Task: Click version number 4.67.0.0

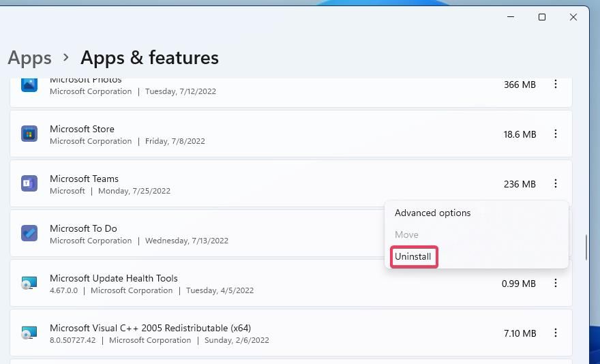Action: [x=63, y=290]
